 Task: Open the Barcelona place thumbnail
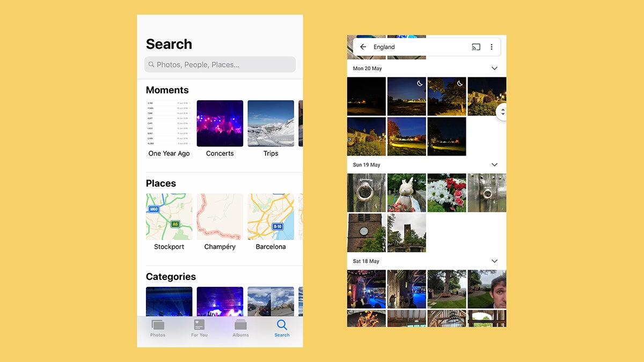pos(270,216)
